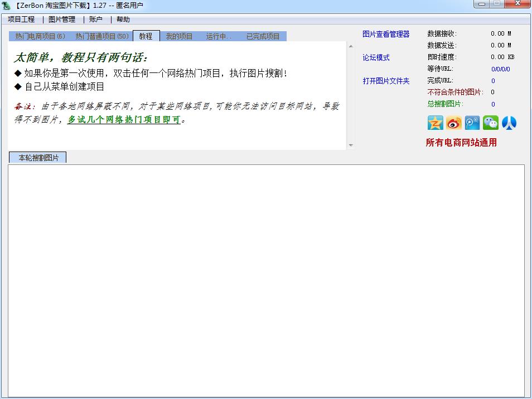Viewport: 532px width, 399px height.
Task: Share via the Sina Weibo icon
Action: 454,123
